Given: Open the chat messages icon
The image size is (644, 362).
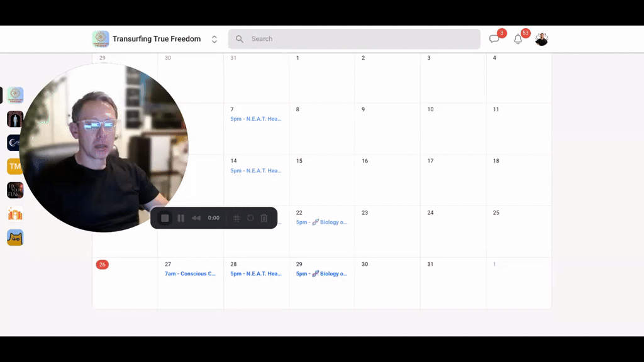Looking at the screenshot, I should tap(494, 39).
